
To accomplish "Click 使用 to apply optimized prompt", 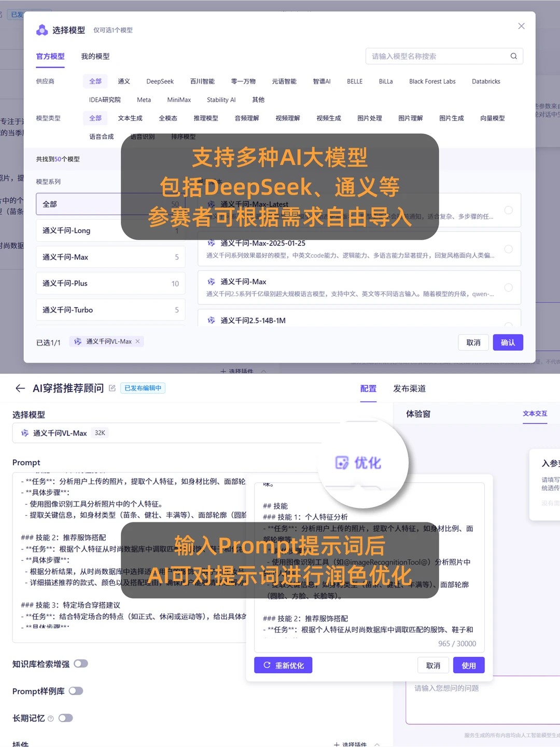I will (469, 666).
